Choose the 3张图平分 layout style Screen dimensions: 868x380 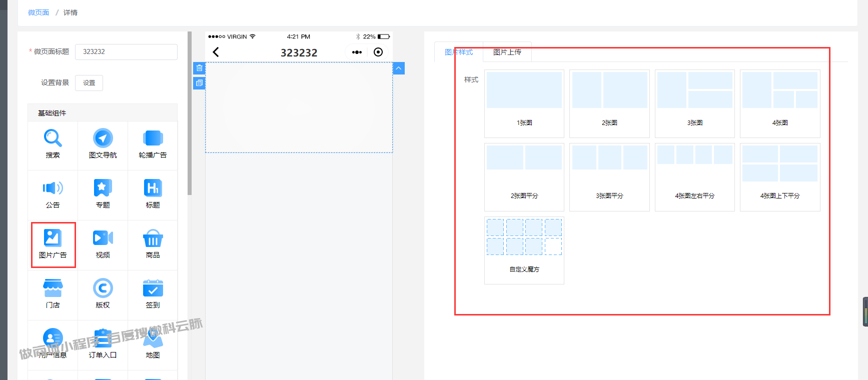point(609,177)
